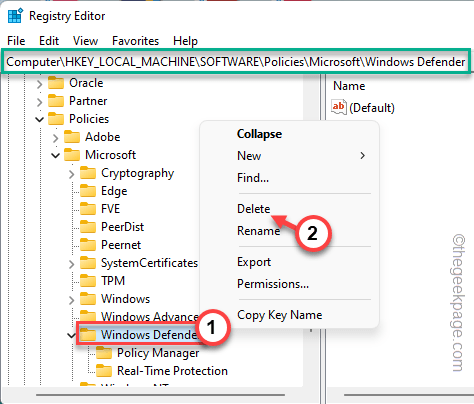
Task: Select the Windows Advanced key label
Action: tap(150, 316)
